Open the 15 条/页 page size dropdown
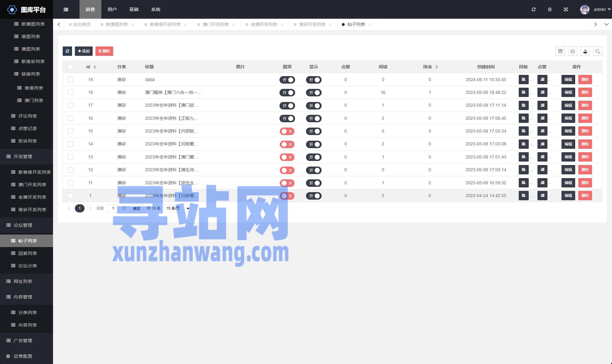 (177, 208)
